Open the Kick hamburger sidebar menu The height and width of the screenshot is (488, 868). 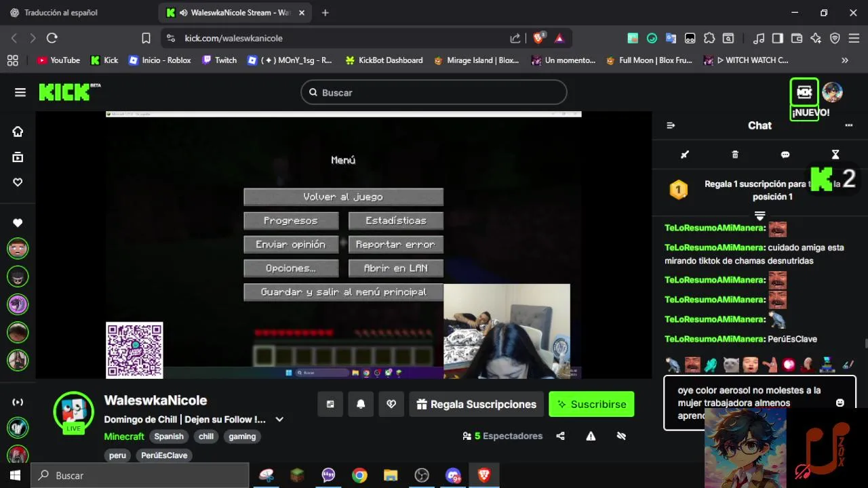(20, 92)
